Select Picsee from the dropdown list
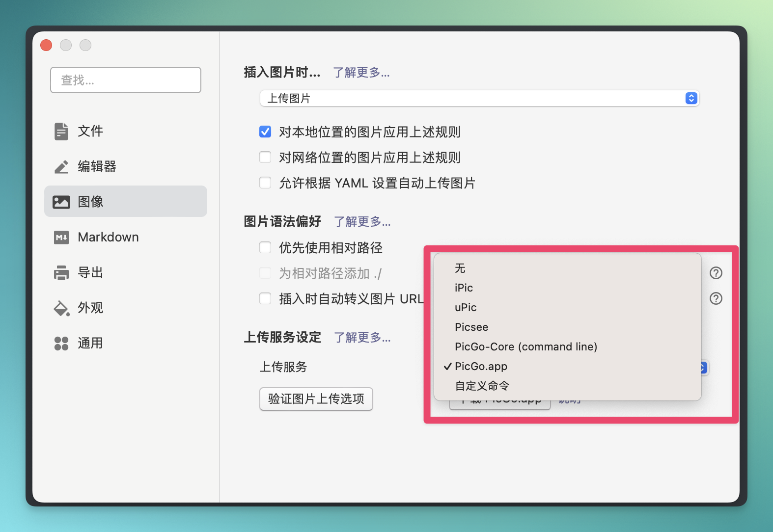 [568, 327]
